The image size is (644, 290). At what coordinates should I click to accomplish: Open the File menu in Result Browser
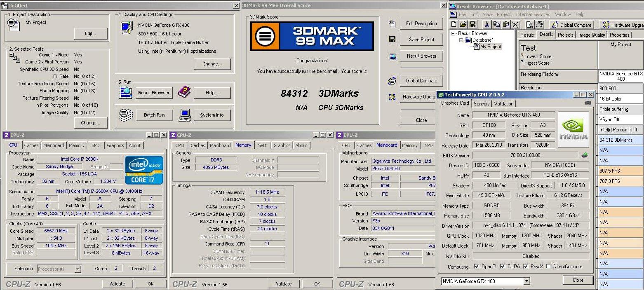[462, 14]
